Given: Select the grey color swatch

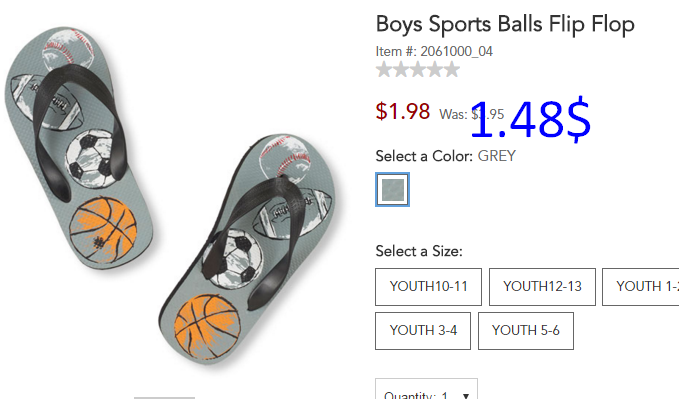Looking at the screenshot, I should 392,190.
